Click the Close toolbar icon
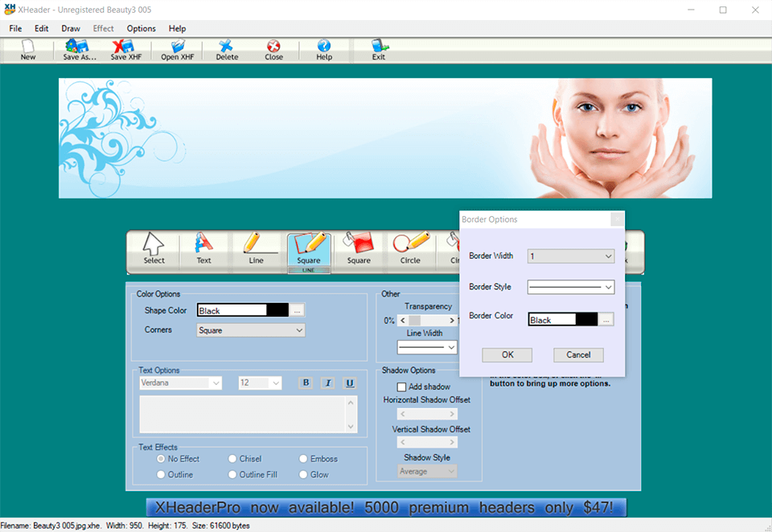This screenshot has height=532, width=772. point(273,50)
